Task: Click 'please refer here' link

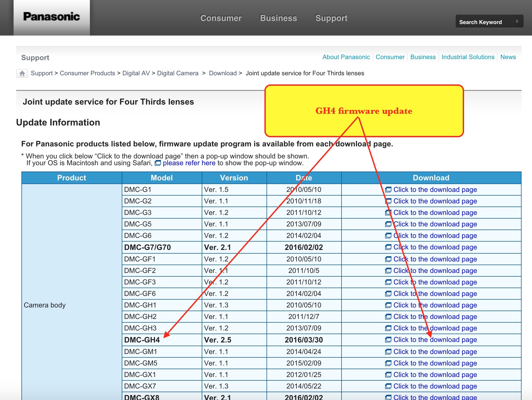Action: point(189,163)
